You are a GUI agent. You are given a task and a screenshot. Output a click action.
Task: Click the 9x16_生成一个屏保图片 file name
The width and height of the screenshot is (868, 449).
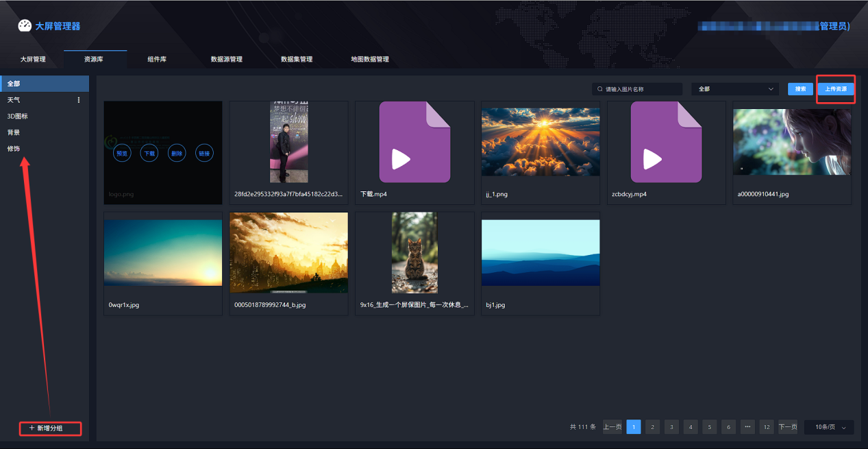(x=414, y=305)
